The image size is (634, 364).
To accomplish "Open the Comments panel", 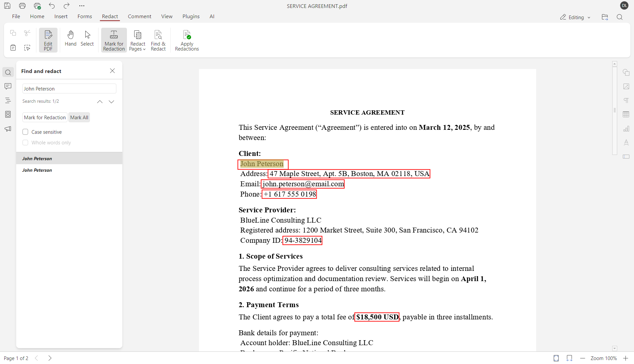I will pos(8,86).
